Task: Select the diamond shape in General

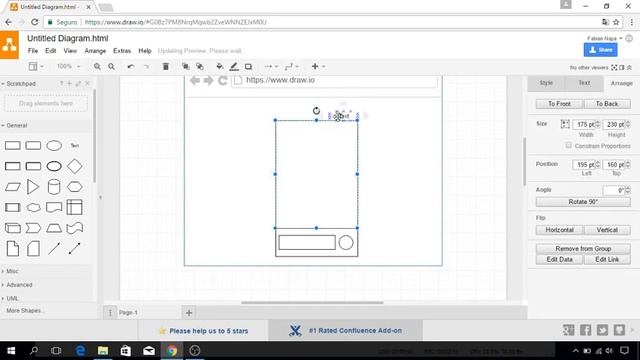Action: point(75,166)
